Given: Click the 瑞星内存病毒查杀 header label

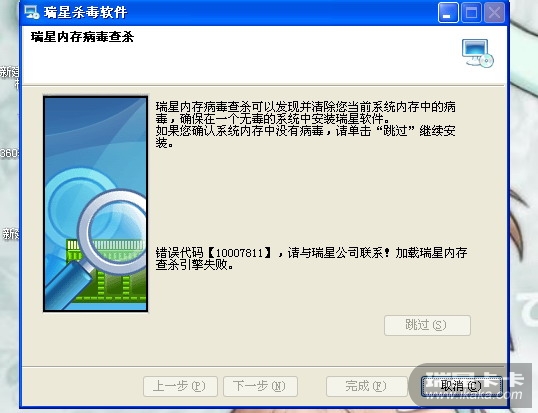Looking at the screenshot, I should (82, 37).
